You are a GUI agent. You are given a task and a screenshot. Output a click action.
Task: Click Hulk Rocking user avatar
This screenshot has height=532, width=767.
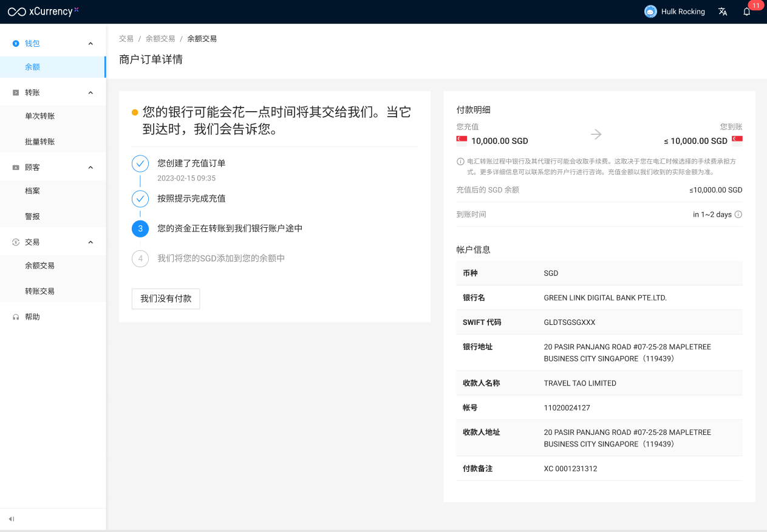tap(650, 12)
